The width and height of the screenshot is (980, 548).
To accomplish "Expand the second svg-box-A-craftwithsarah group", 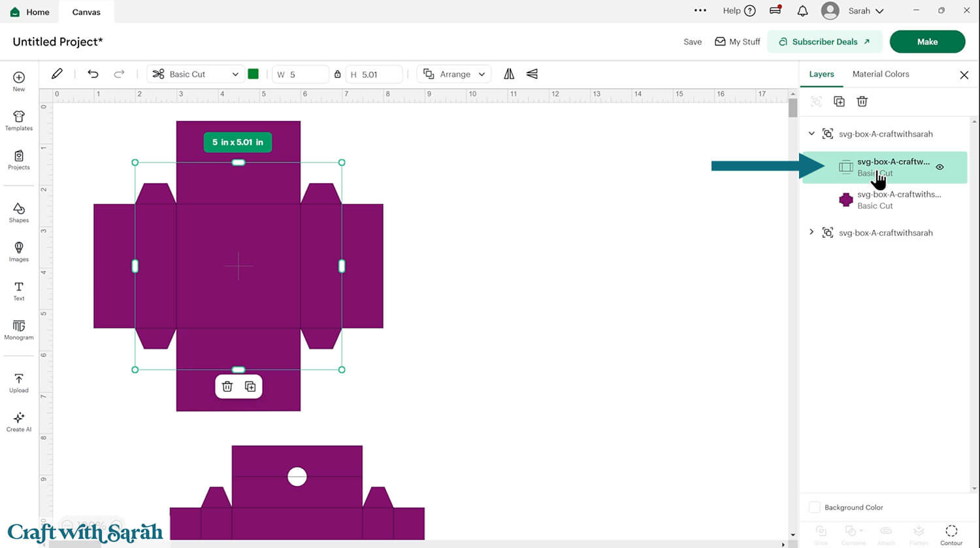I will point(811,233).
